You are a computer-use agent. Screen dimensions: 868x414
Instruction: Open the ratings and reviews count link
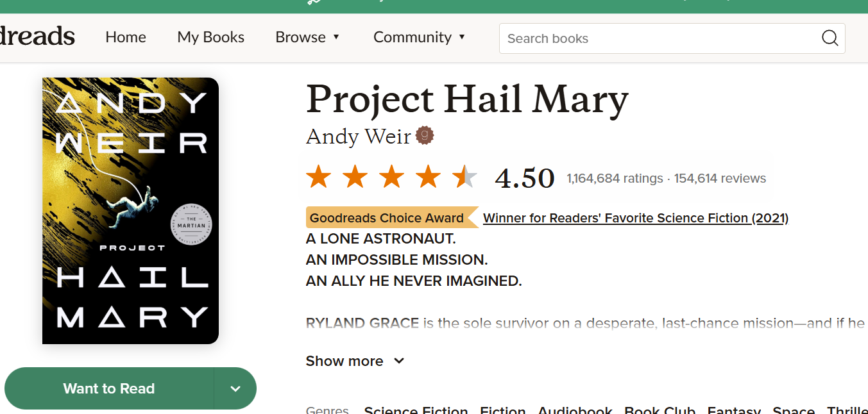click(x=666, y=178)
